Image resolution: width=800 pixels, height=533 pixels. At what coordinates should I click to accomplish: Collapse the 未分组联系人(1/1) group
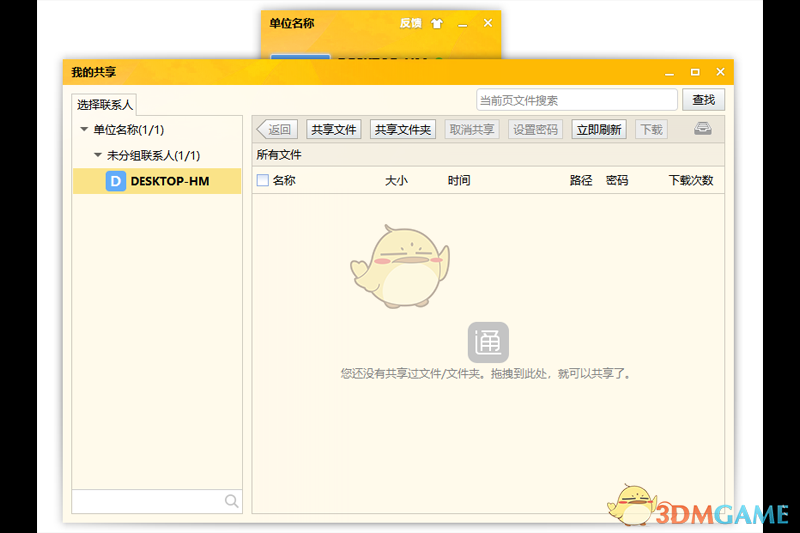point(98,155)
